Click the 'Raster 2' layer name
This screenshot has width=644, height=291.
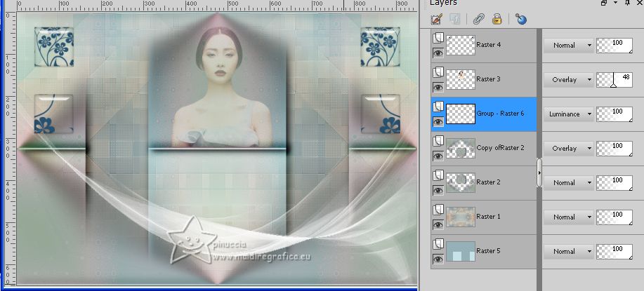tap(488, 182)
